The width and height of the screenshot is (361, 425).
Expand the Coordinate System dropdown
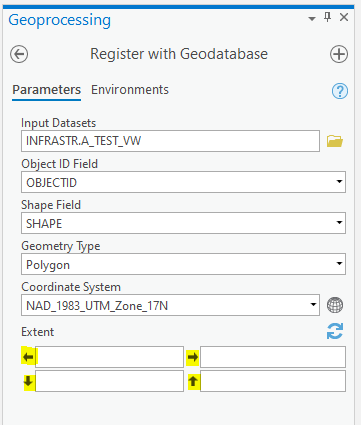pyautogui.click(x=313, y=305)
